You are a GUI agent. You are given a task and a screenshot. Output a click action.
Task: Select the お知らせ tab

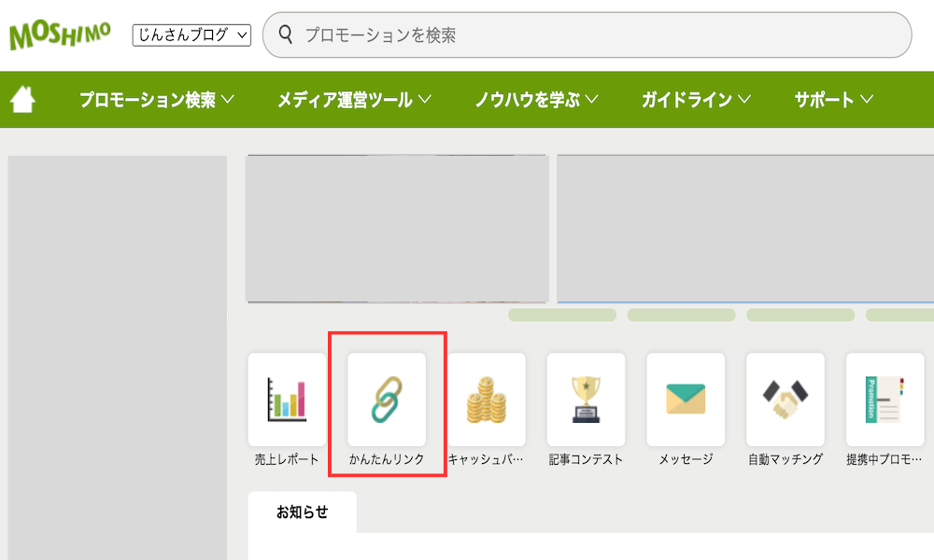302,511
